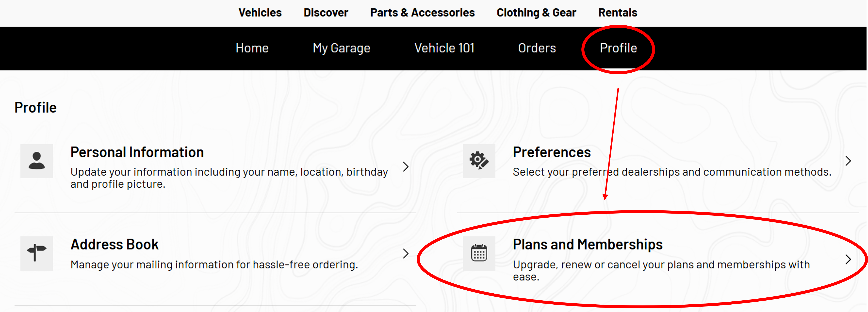Click the Personal Information heading link
Screen dimensions: 868x312
pos(137,152)
